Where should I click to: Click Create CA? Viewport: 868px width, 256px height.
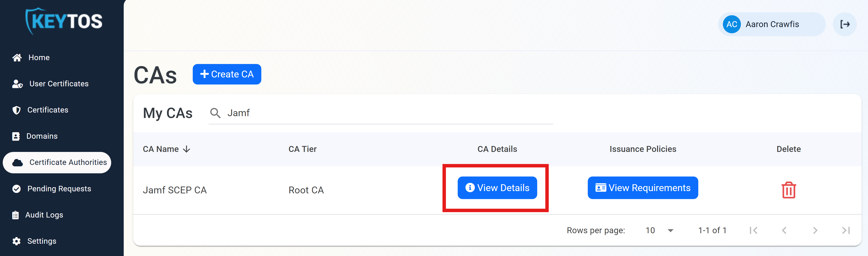coord(227,74)
